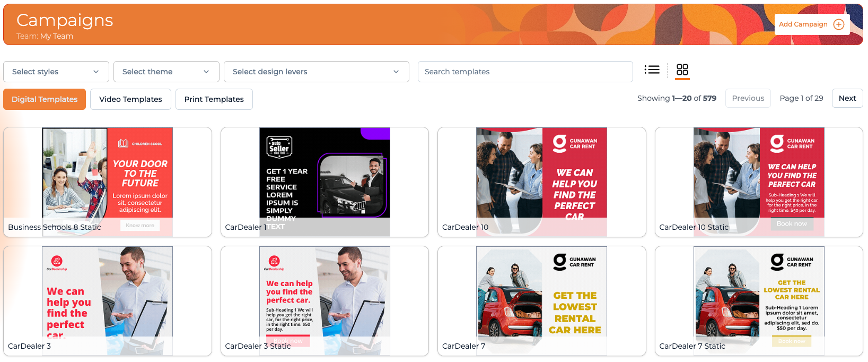Select the Digital Templates tab
Image resolution: width=868 pixels, height=362 pixels.
click(45, 99)
